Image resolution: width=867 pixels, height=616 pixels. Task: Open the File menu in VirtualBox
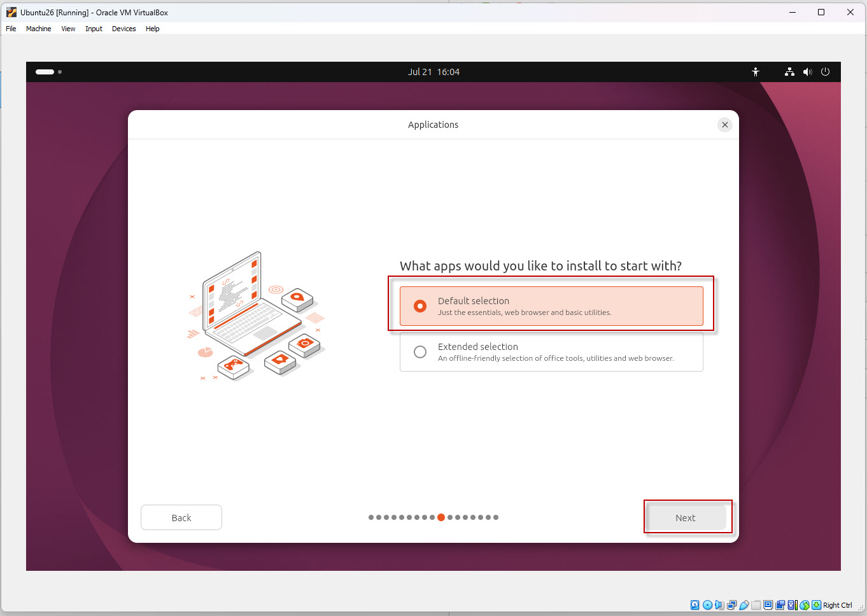[x=11, y=29]
